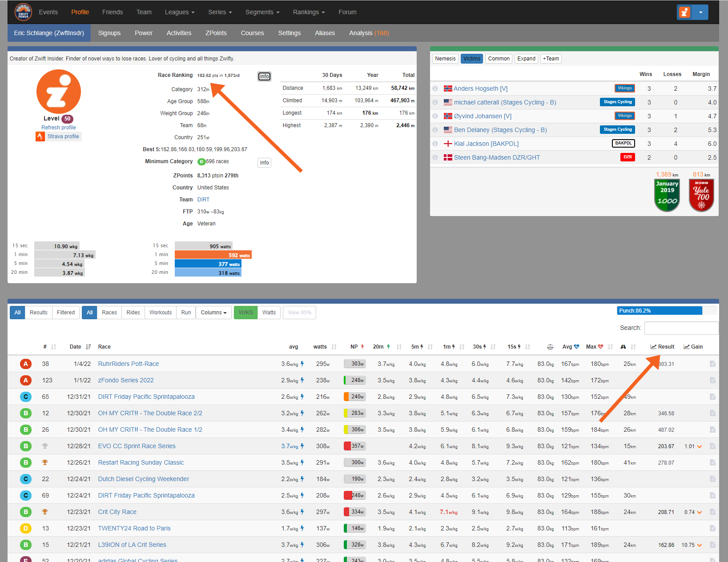The height and width of the screenshot is (562, 728).
Task: Open the DIRT team link
Action: (203, 200)
